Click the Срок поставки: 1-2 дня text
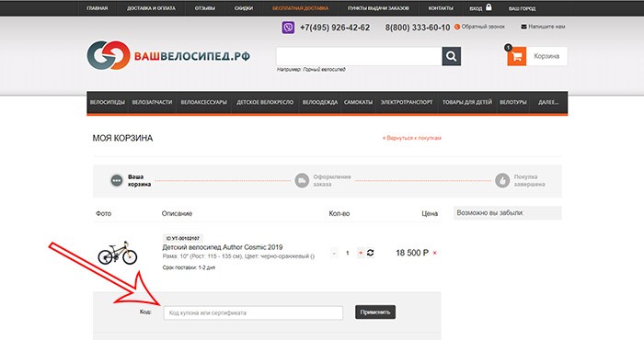This screenshot has height=340, width=644. [189, 267]
